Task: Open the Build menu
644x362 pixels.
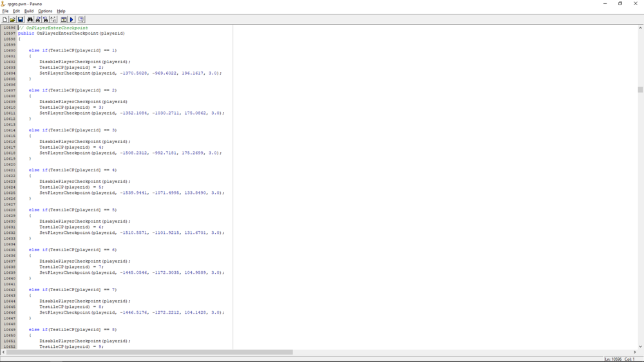Action: point(29,11)
